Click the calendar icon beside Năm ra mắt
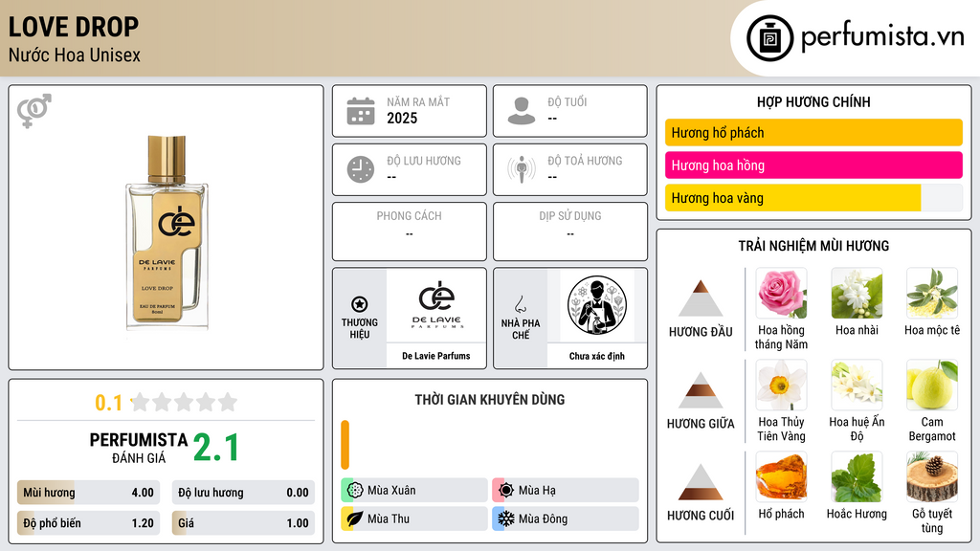 tap(361, 111)
